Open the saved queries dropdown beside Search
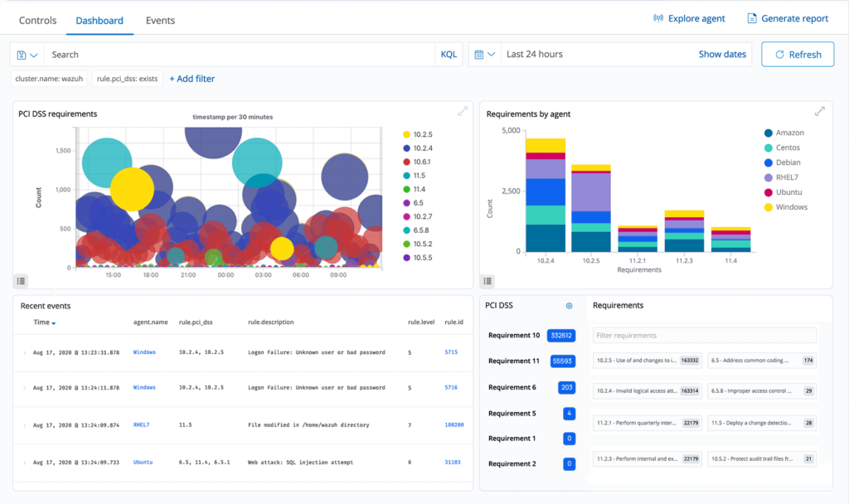 tap(27, 55)
